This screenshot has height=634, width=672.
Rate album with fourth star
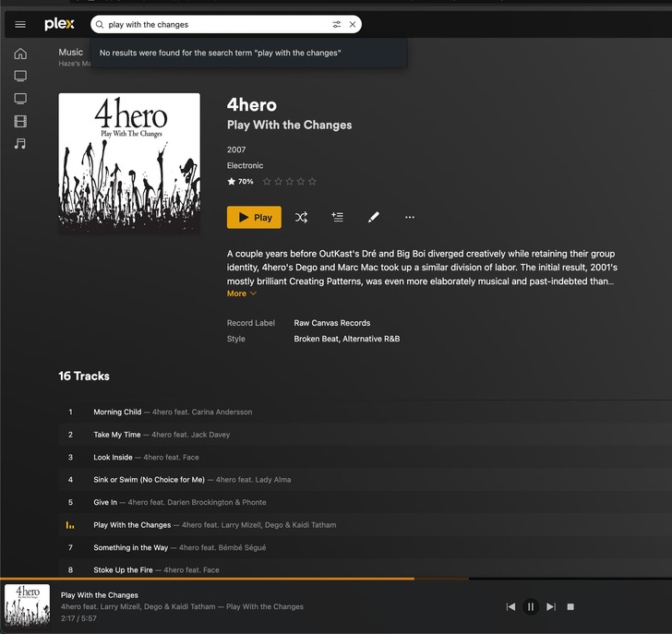coord(301,182)
